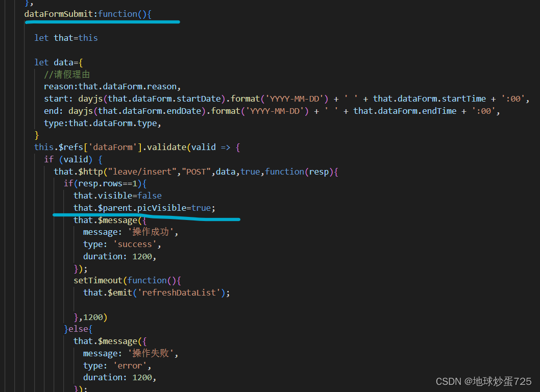The width and height of the screenshot is (540, 392).
Task: Click 'that.visible=false' line
Action: pyautogui.click(x=117, y=195)
